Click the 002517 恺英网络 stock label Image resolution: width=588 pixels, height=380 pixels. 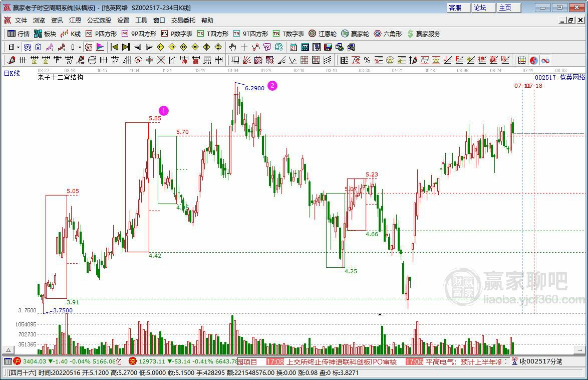559,77
